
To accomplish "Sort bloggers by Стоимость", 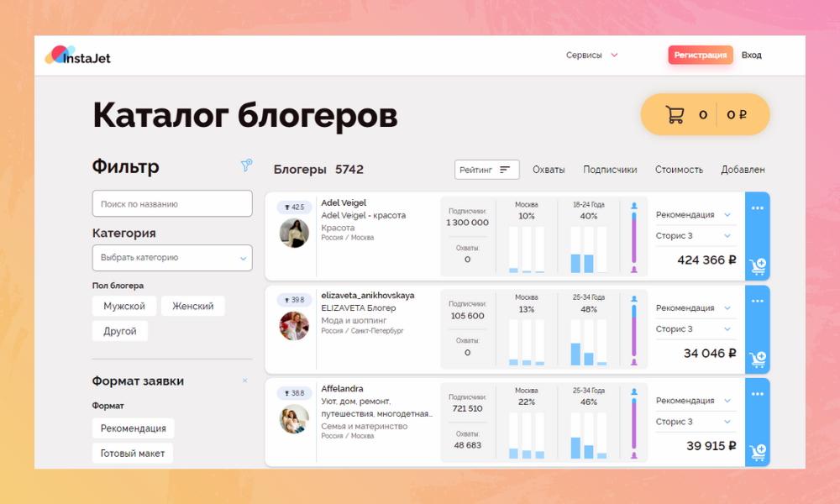I will [679, 170].
